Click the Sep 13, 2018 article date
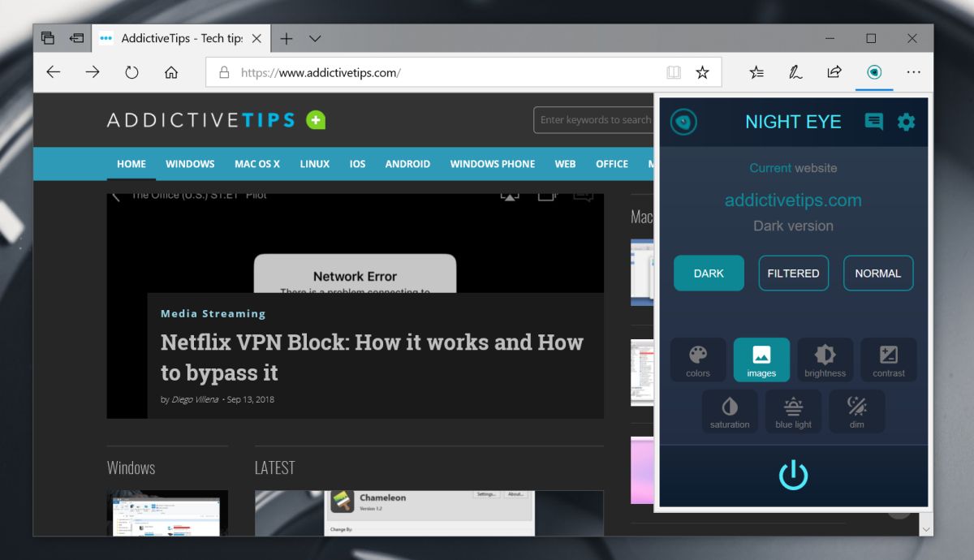Image resolution: width=974 pixels, height=560 pixels. (x=250, y=399)
